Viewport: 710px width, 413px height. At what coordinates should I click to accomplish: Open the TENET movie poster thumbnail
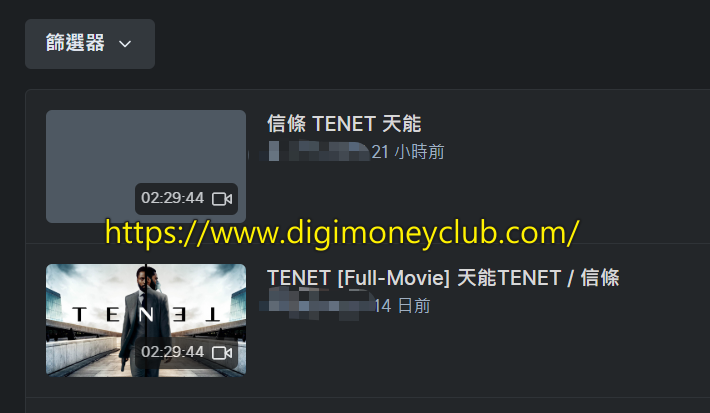tap(146, 320)
